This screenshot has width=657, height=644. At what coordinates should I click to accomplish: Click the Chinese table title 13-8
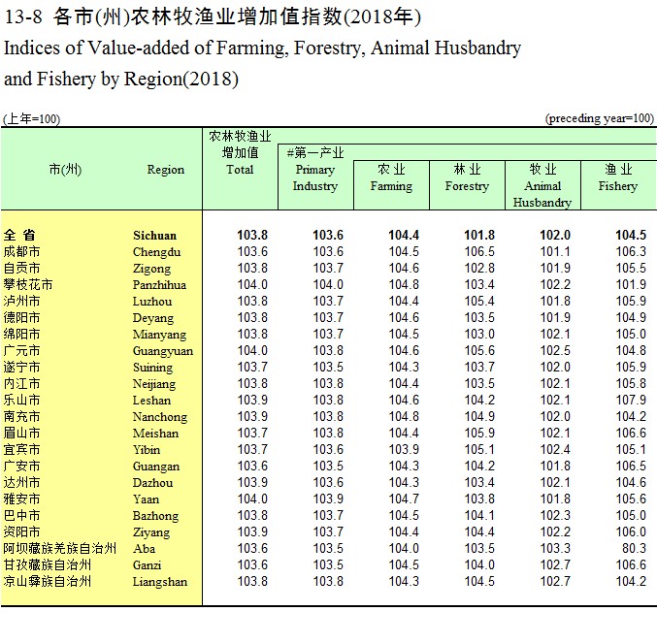(x=212, y=17)
